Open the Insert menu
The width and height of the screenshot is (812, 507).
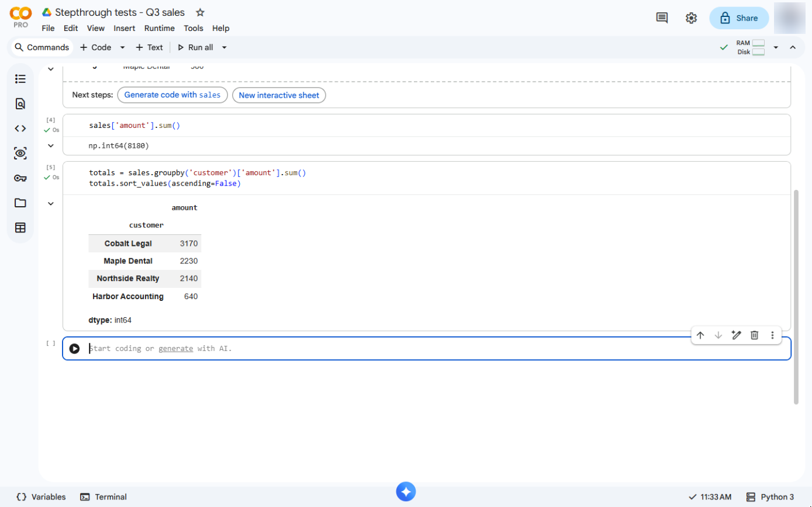[125, 28]
